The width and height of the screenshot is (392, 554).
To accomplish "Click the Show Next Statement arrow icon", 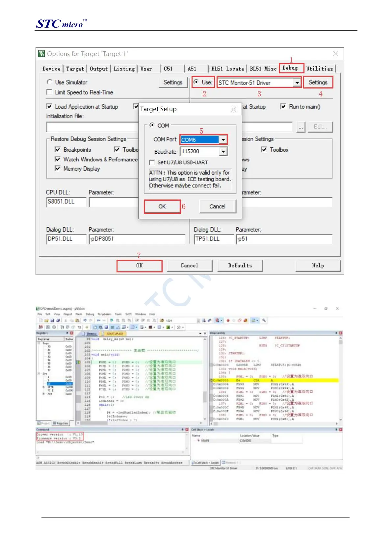I will click(x=87, y=327).
